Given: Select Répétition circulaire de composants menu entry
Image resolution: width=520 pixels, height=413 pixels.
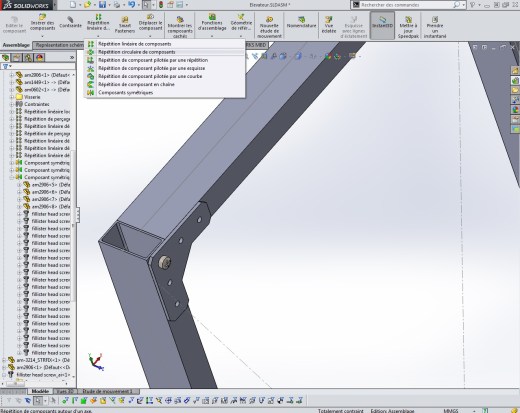Looking at the screenshot, I should 137,52.
